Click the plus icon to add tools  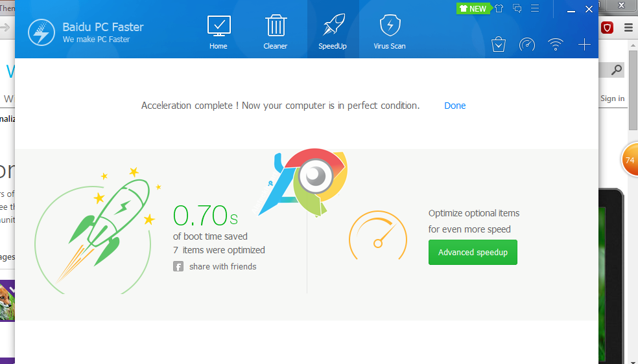(x=584, y=45)
